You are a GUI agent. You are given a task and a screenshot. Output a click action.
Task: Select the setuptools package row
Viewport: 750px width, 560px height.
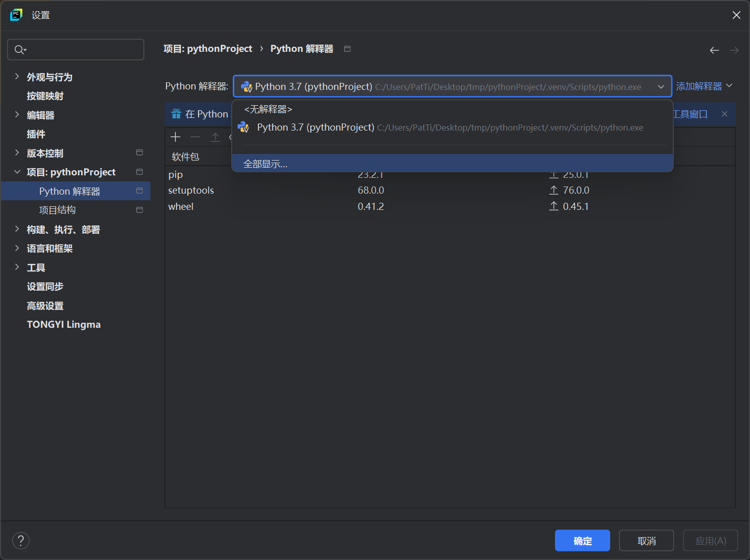point(450,190)
